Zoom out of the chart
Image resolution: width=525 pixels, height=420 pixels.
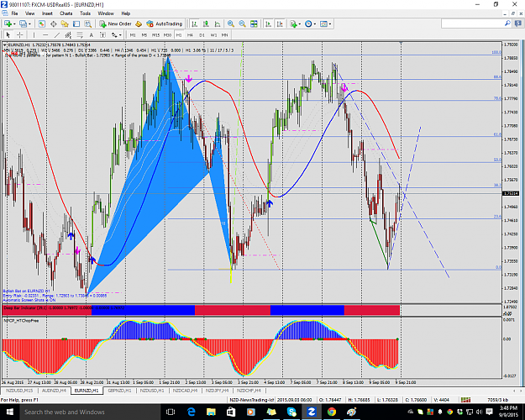pos(242,24)
